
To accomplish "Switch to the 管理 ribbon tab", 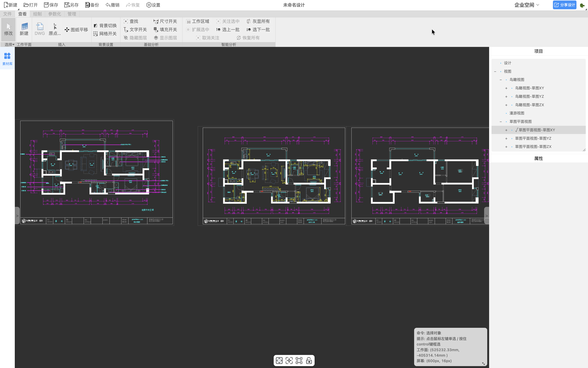I will (72, 14).
